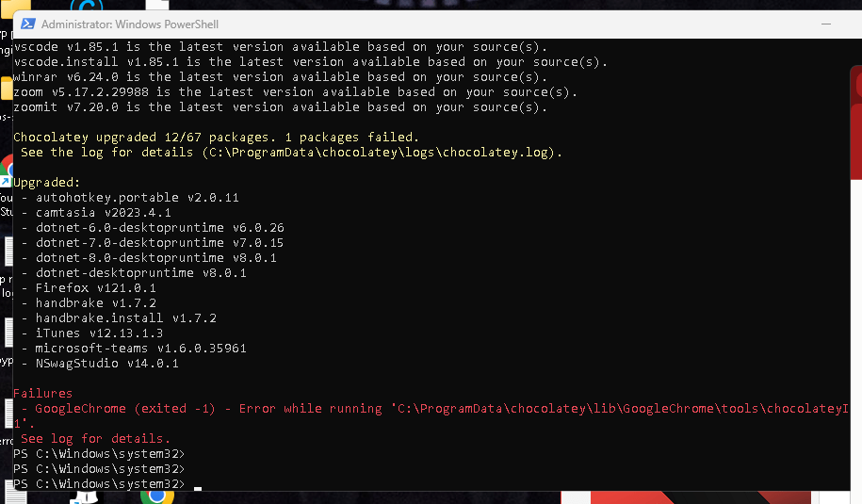
Task: Open the Chrome icon below the terminal
Action: click(157, 496)
